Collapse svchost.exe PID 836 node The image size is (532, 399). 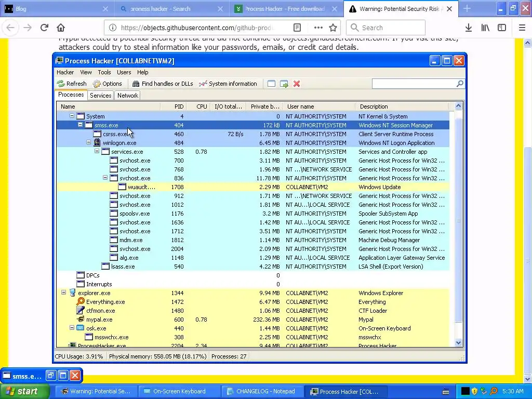click(x=105, y=178)
